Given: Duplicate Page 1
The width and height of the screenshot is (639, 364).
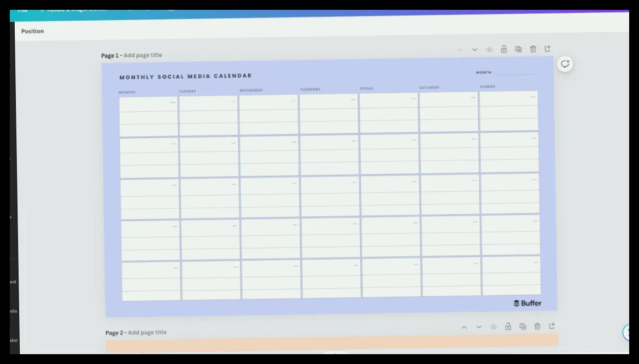Looking at the screenshot, I should click(x=518, y=49).
